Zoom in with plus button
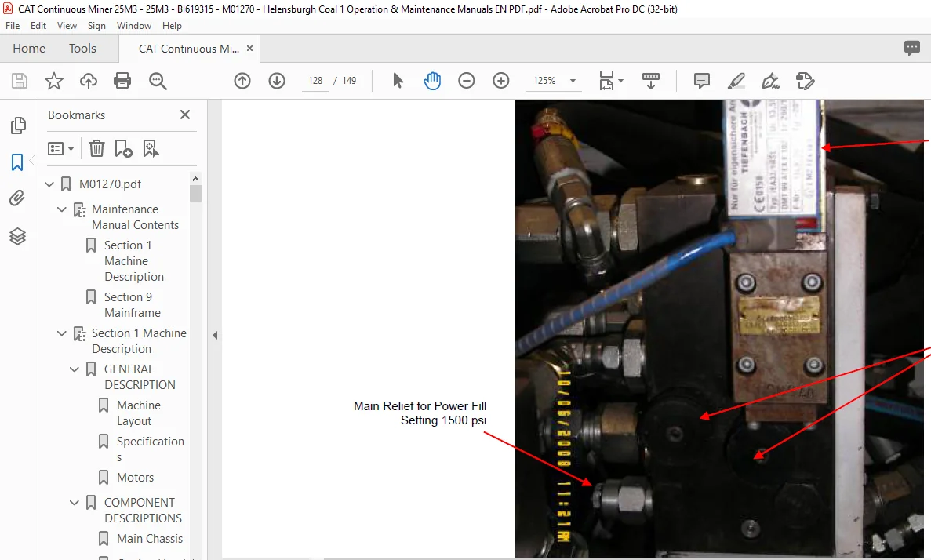Viewport: 931px width, 560px height. (501, 81)
